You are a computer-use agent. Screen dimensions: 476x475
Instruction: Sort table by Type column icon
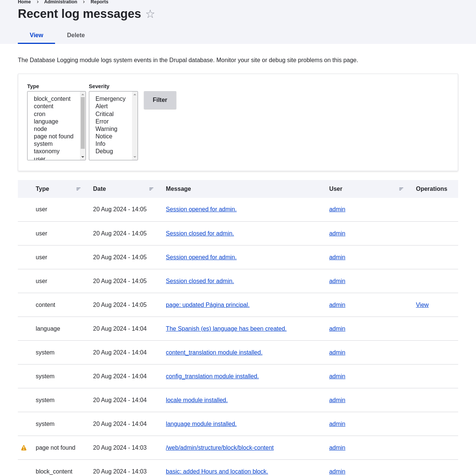click(78, 189)
